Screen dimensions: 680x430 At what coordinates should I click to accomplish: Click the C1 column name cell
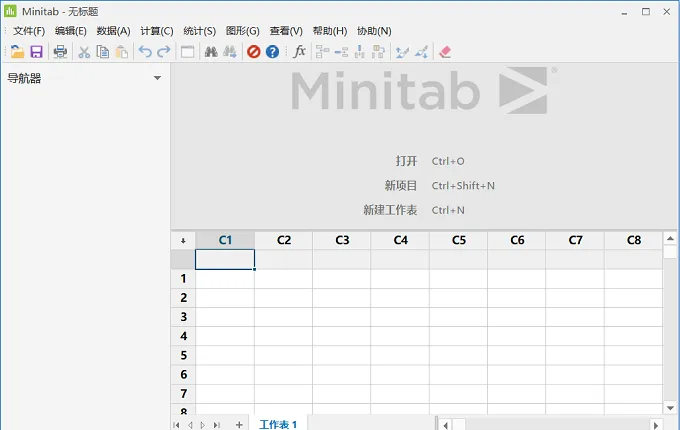(225, 259)
